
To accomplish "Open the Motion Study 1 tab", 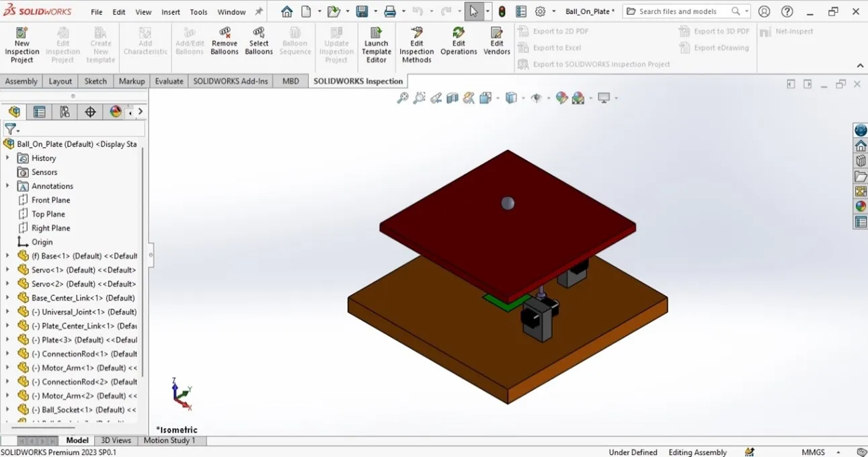I will [169, 441].
